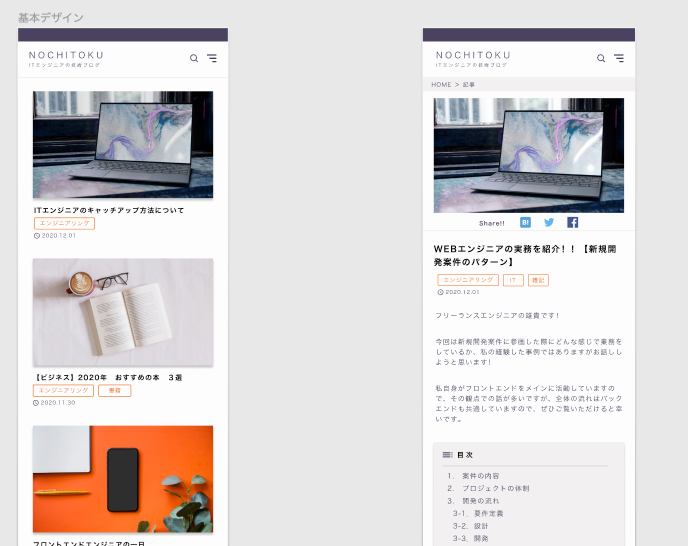Click the date 2020.12.01 under the first left article
The image size is (688, 546).
coord(58,236)
